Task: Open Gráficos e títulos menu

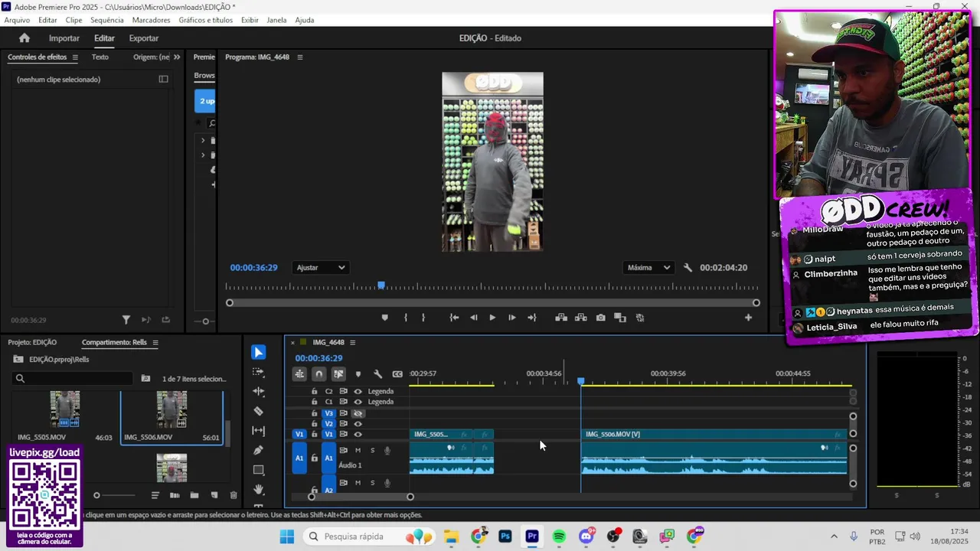Action: [x=205, y=20]
